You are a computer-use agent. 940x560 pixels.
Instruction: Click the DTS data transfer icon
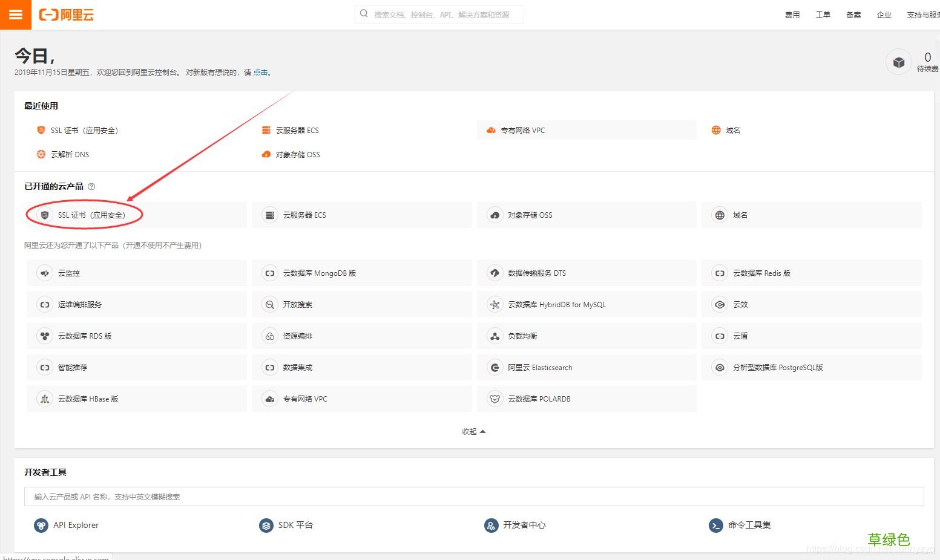click(495, 273)
